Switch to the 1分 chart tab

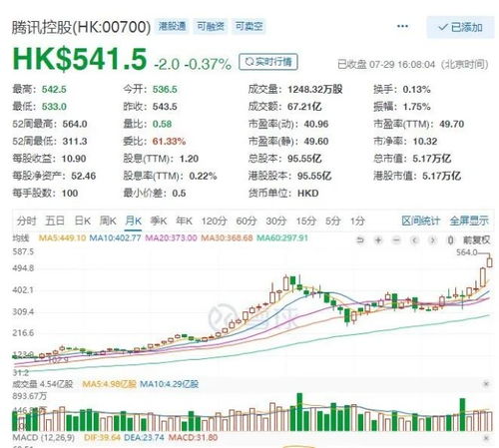pos(357,221)
